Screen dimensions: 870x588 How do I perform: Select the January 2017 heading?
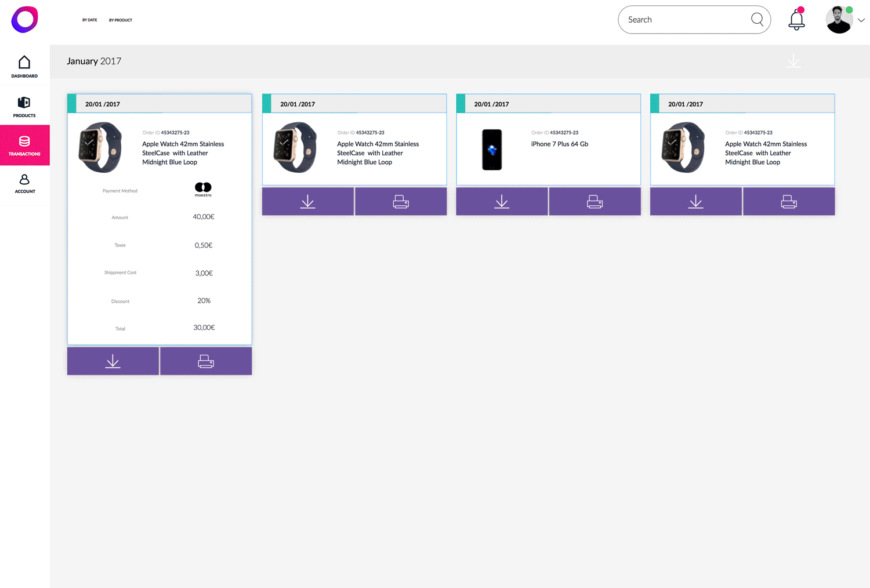point(94,61)
